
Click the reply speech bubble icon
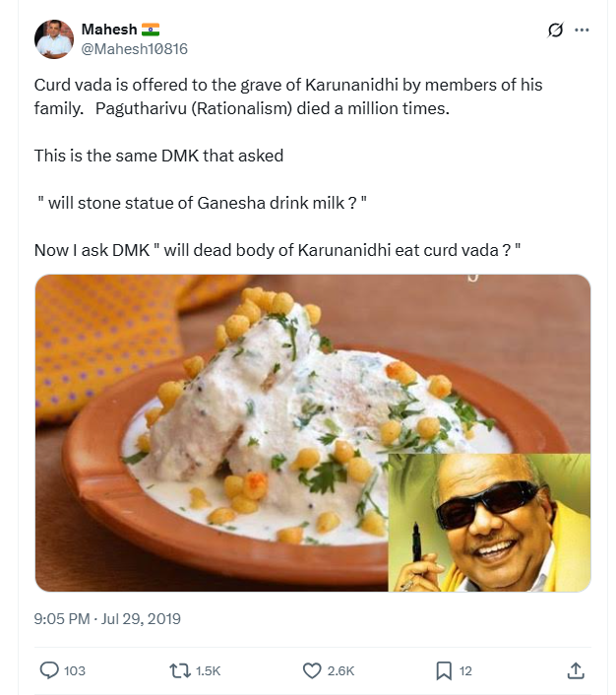click(49, 670)
